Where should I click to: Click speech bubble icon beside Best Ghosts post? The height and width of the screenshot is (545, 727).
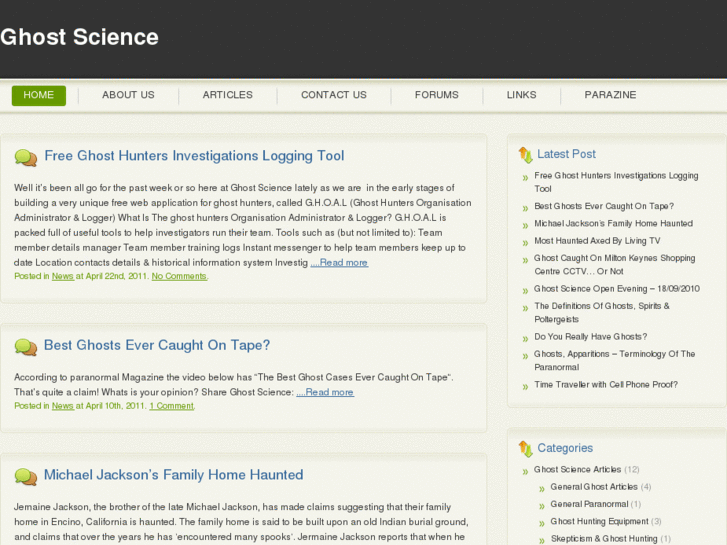point(26,347)
